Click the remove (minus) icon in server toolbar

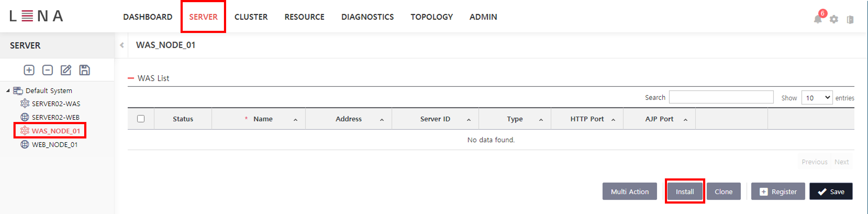coord(48,70)
